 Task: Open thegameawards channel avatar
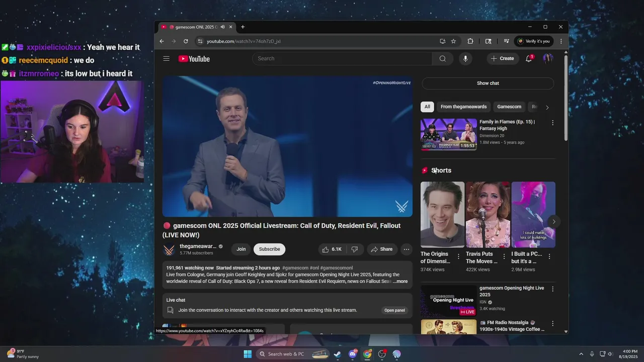coord(169,249)
